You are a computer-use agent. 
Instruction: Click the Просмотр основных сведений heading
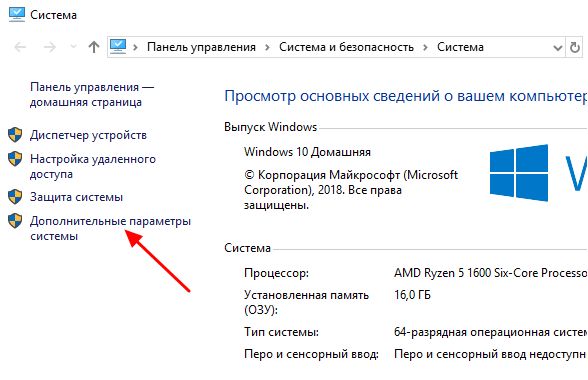[x=406, y=96]
